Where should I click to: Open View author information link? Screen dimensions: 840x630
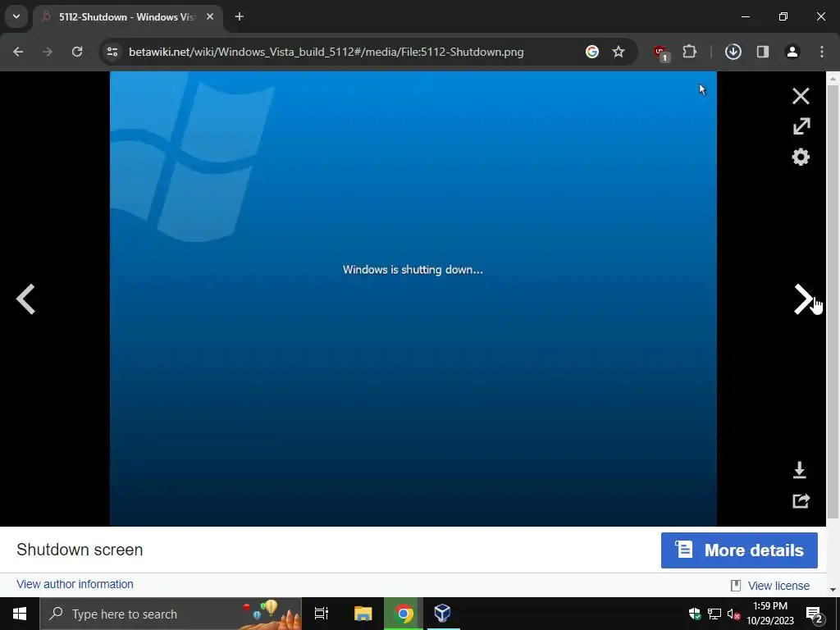(x=75, y=584)
